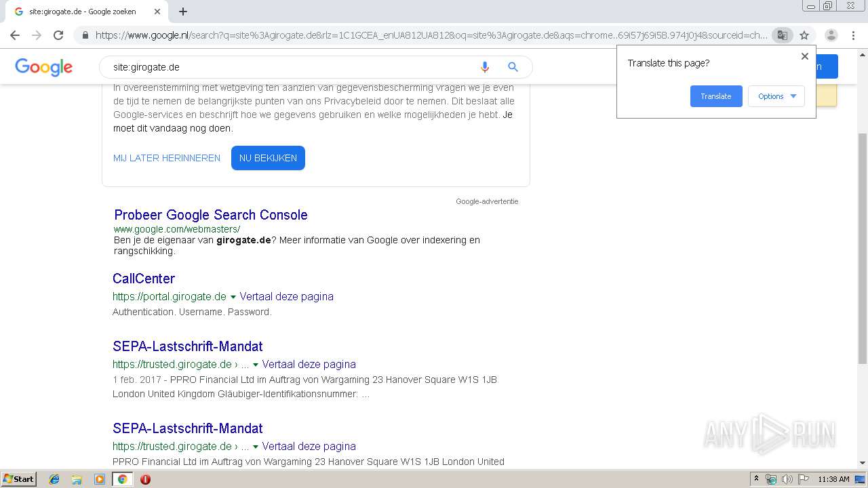The width and height of the screenshot is (868, 488).
Task: Click the taskbar clock showing 11:38 AM
Action: tap(833, 479)
